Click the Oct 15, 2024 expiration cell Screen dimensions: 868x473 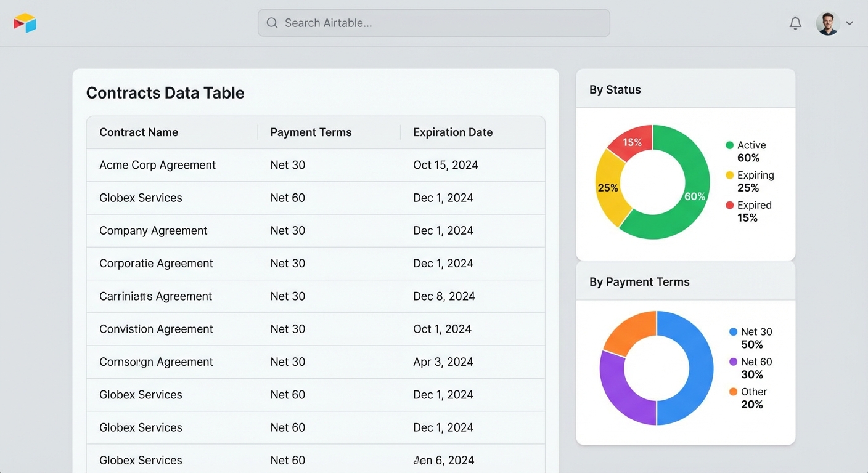coord(445,165)
